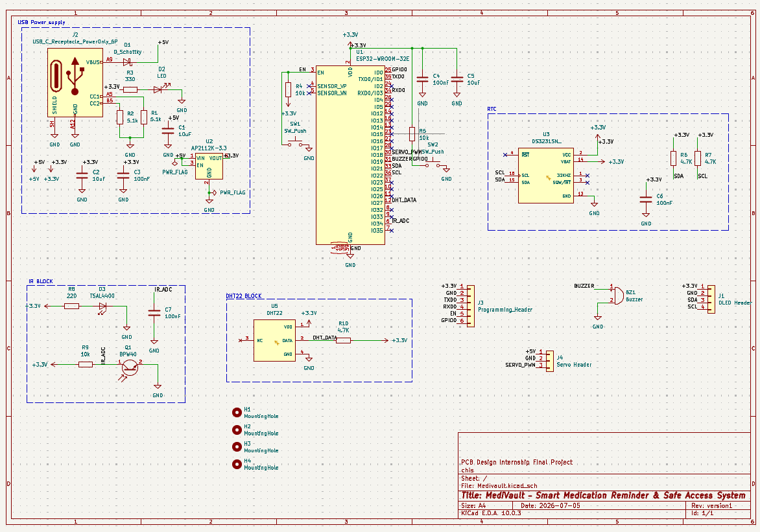The image size is (760, 532).
Task: Click the "Rev: version1" field
Action: point(711,505)
